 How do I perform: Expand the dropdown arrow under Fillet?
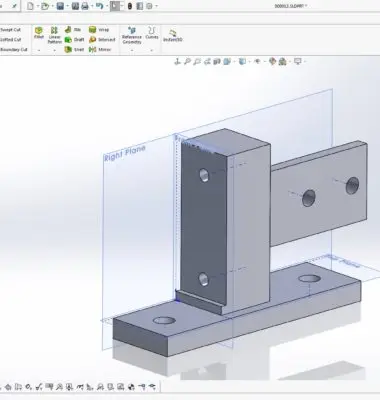[x=39, y=50]
